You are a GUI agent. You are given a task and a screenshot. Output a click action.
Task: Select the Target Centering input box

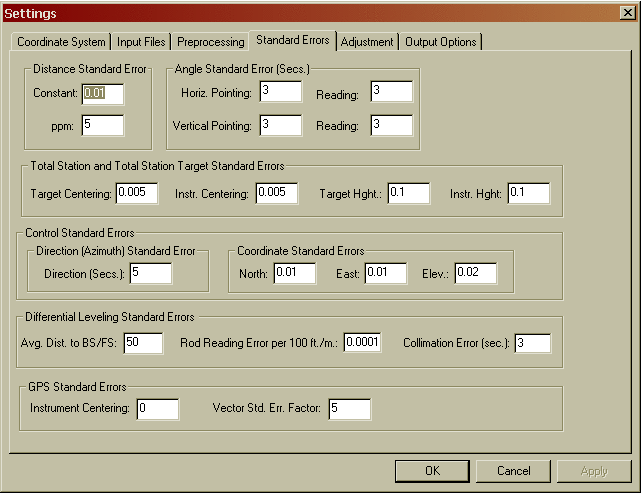pyautogui.click(x=137, y=193)
